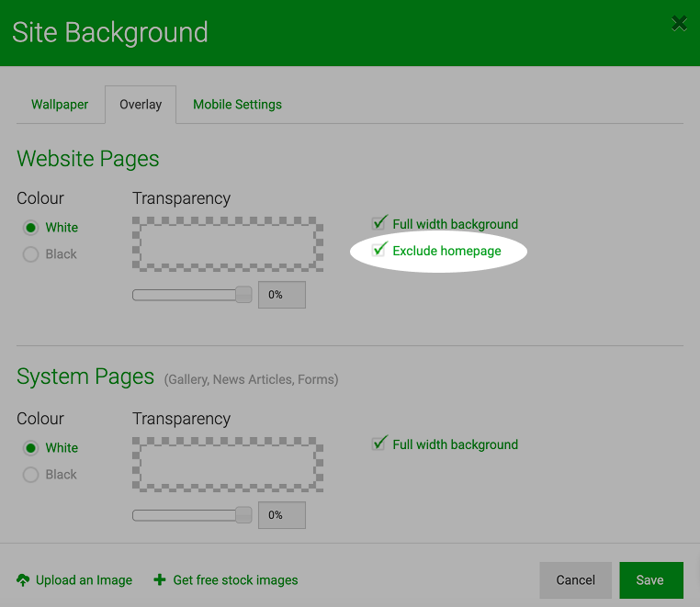Click the '(Gallery, News Articles, Forms)' note

[252, 379]
